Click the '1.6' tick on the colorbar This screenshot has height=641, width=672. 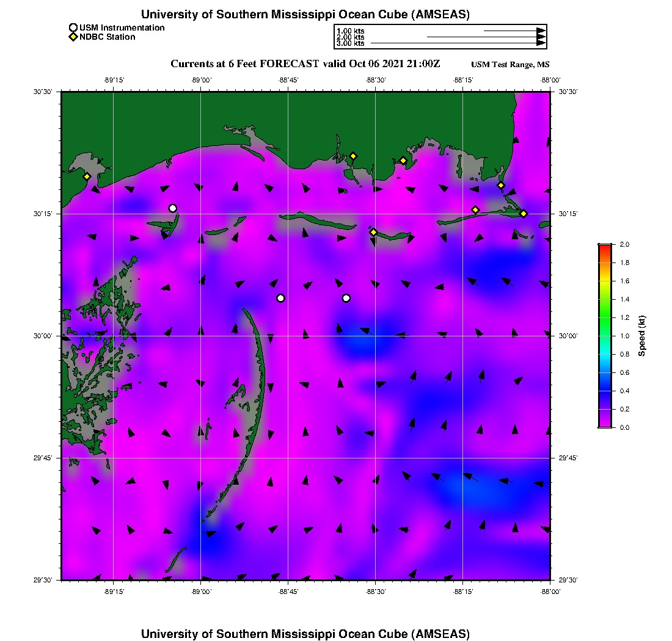tap(624, 281)
